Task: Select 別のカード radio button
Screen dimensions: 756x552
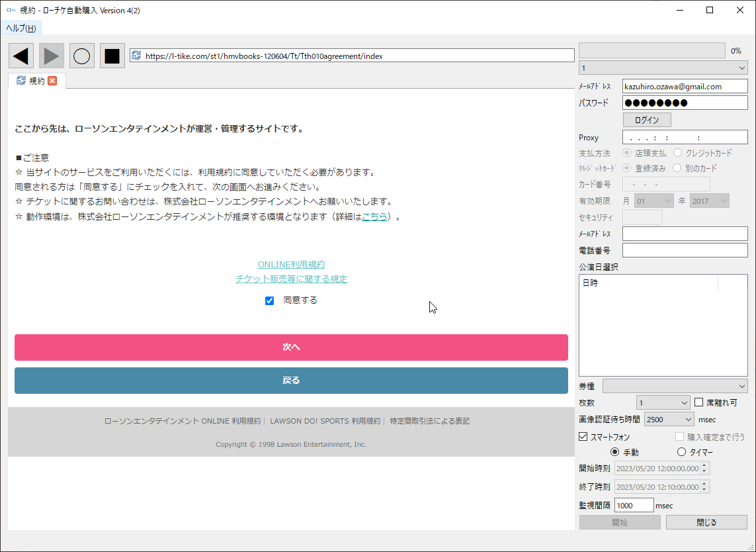Action: point(677,168)
